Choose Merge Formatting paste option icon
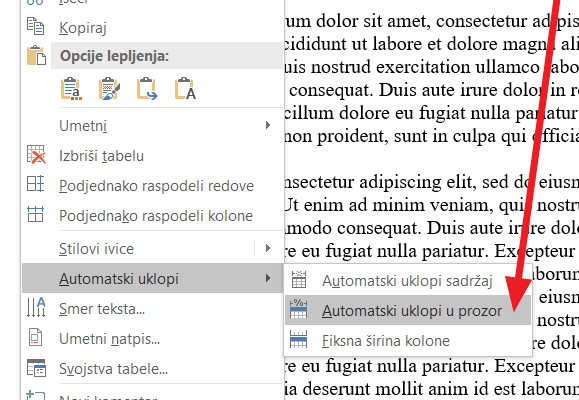 pyautogui.click(x=109, y=89)
